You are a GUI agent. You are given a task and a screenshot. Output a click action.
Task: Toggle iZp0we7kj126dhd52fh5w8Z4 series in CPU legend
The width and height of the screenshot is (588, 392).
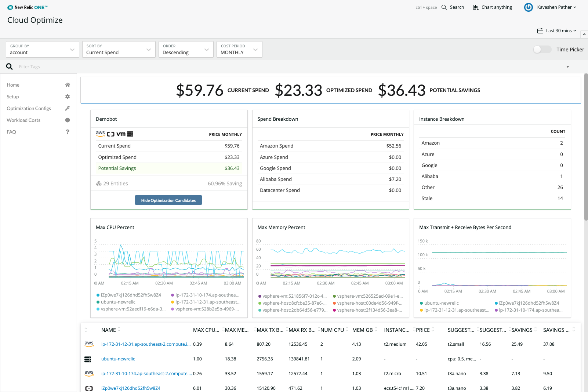pyautogui.click(x=129, y=295)
